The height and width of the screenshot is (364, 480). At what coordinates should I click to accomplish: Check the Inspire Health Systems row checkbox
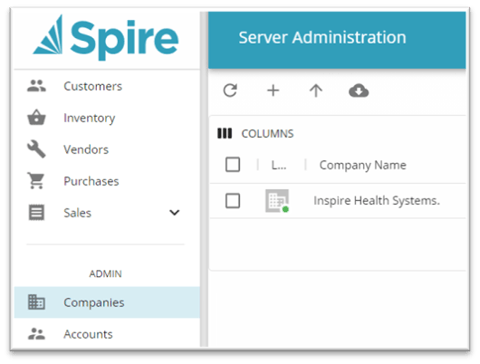point(233,201)
